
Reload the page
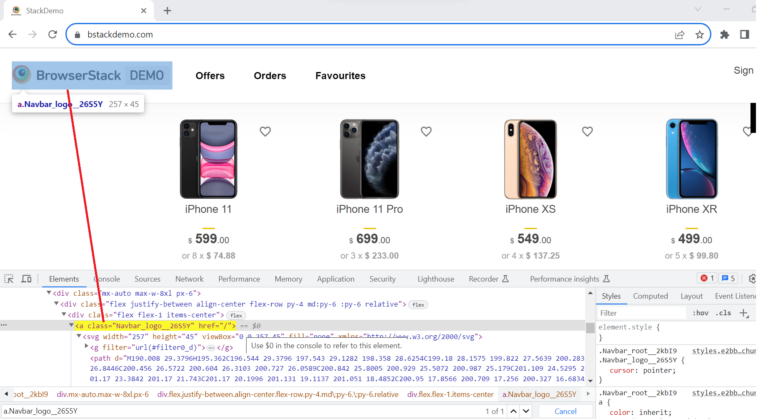click(52, 34)
